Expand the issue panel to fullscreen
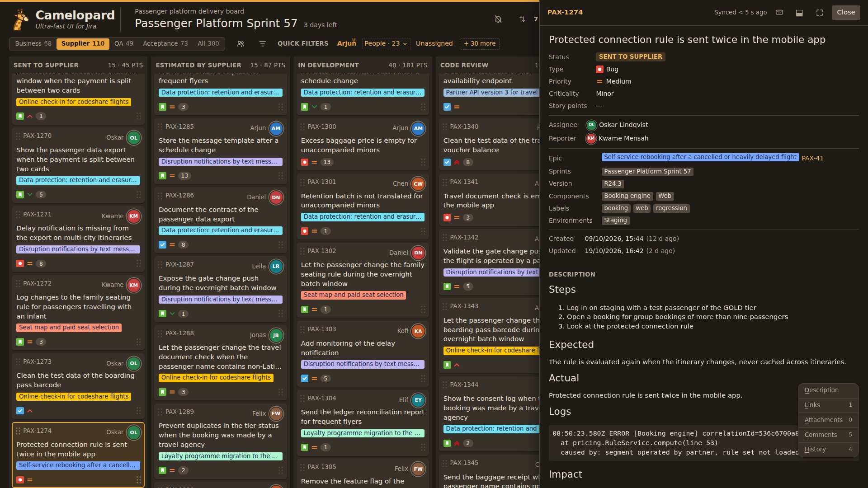The width and height of the screenshot is (868, 488). tap(820, 13)
